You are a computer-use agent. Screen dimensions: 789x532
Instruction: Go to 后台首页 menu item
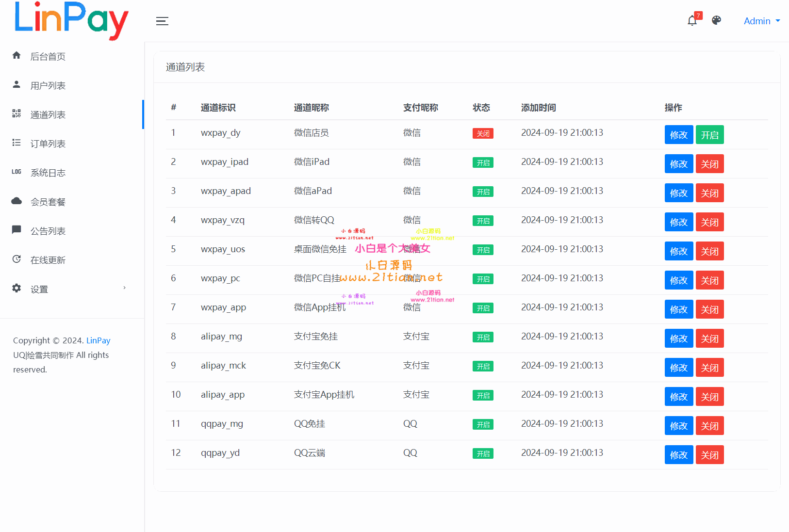[72, 56]
